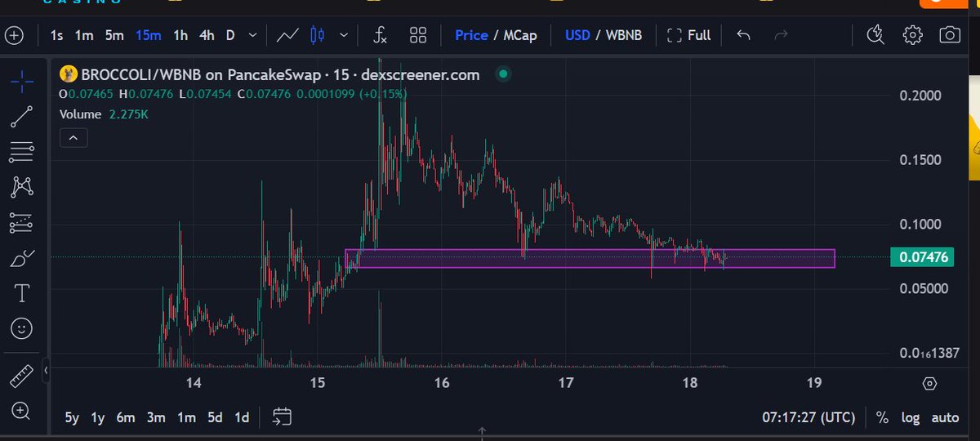The image size is (980, 441).
Task: Select the pattern drawing tool
Action: click(x=22, y=187)
